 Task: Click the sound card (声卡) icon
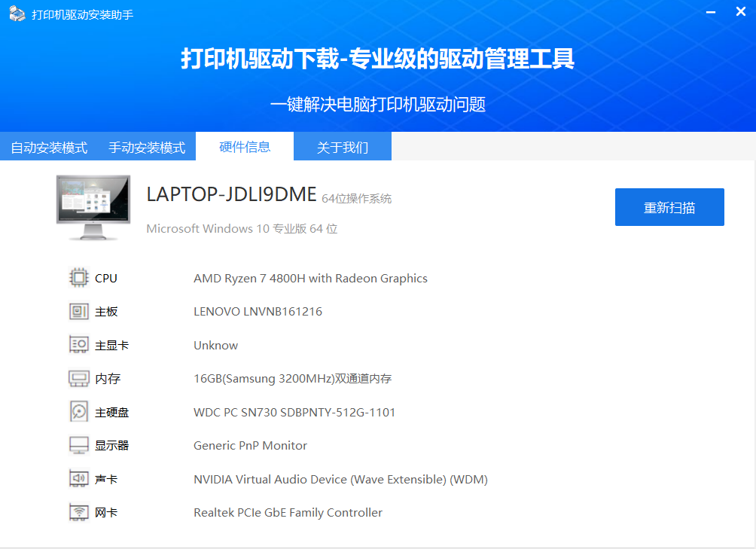point(78,479)
